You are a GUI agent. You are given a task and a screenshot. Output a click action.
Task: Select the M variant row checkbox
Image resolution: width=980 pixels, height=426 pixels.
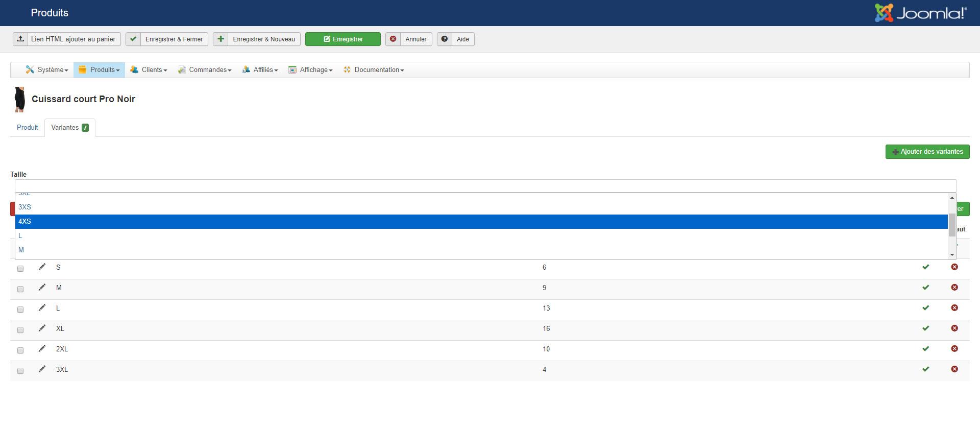(x=20, y=289)
